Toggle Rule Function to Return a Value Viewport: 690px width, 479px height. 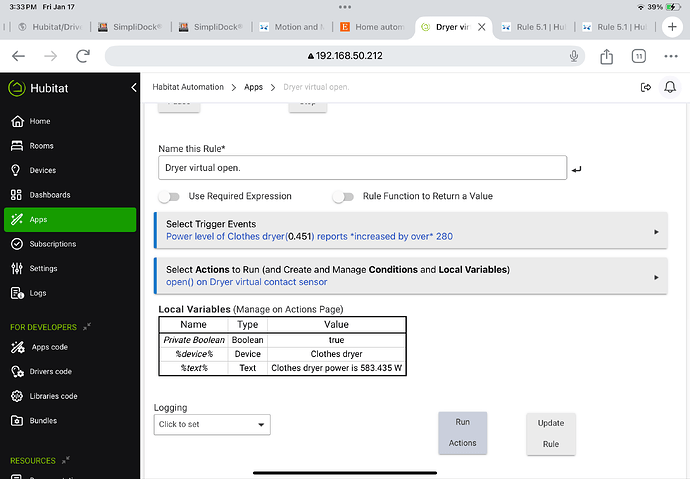click(343, 196)
